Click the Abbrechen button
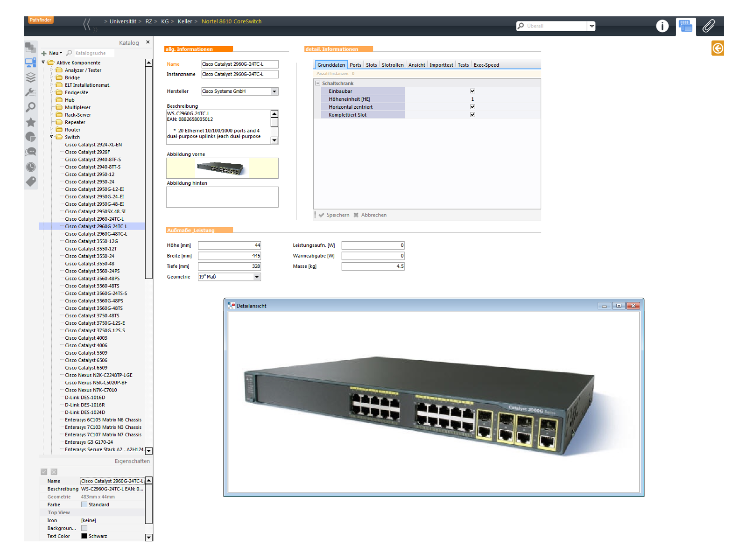 [x=370, y=215]
